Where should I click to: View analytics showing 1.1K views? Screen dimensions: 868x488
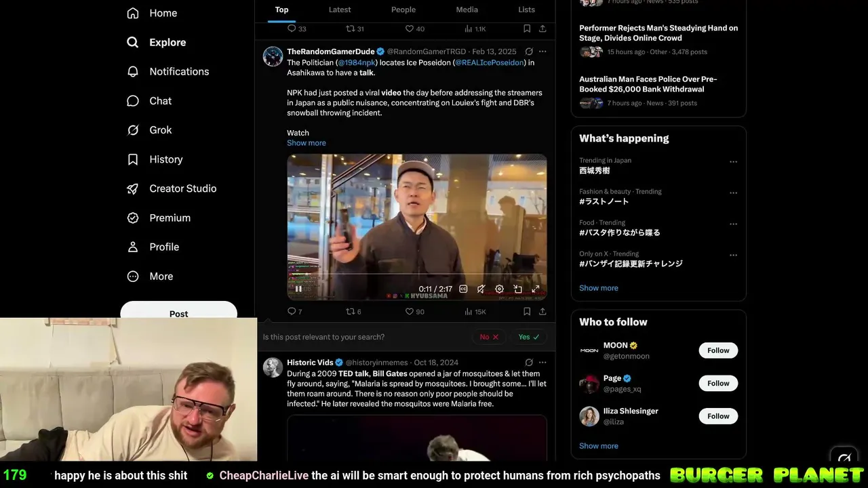click(x=475, y=28)
